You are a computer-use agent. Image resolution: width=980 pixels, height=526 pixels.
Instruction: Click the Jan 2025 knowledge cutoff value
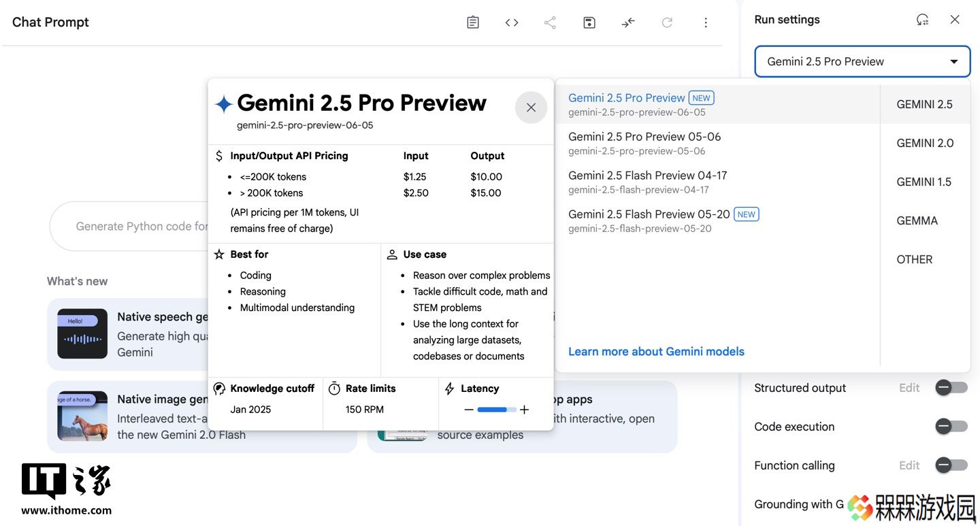[x=250, y=410]
